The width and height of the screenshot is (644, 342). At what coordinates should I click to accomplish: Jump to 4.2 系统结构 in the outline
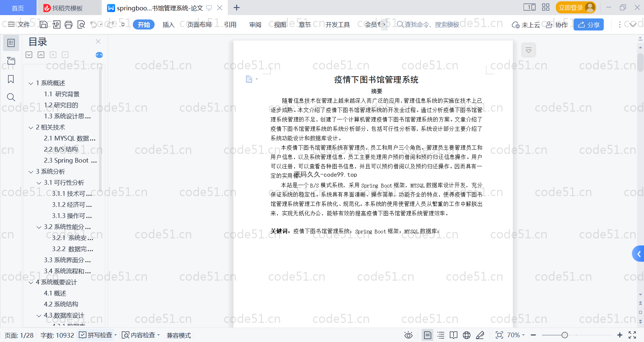(x=61, y=304)
